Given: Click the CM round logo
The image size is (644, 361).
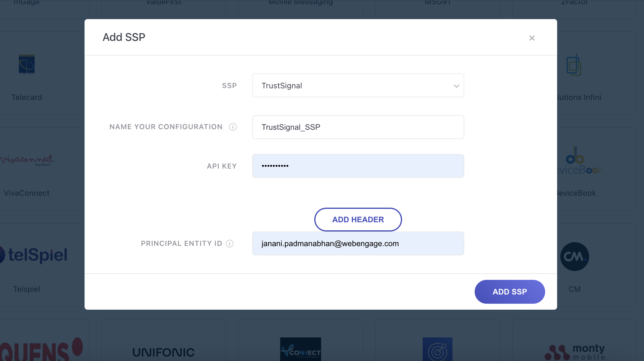Looking at the screenshot, I should (x=574, y=257).
